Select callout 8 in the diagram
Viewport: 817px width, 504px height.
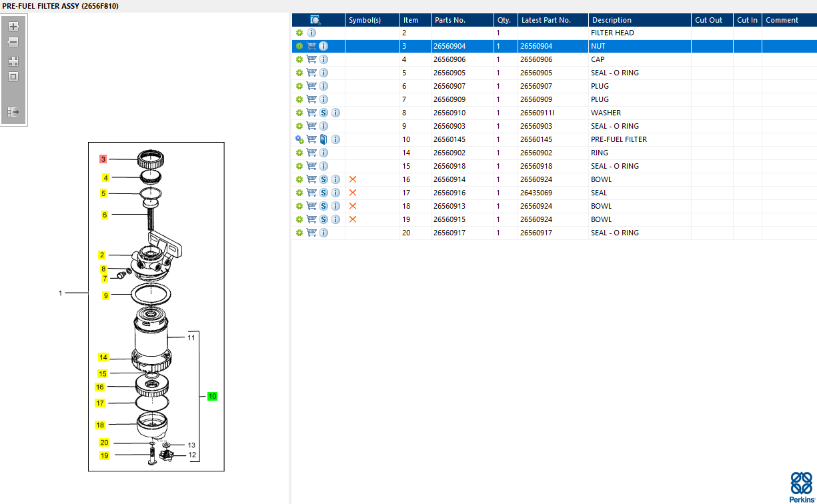click(x=103, y=269)
